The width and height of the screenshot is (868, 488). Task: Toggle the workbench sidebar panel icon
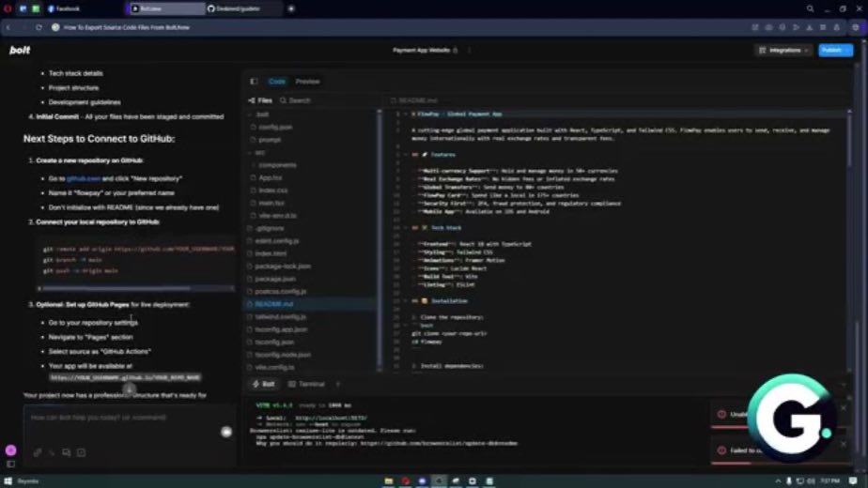click(254, 82)
